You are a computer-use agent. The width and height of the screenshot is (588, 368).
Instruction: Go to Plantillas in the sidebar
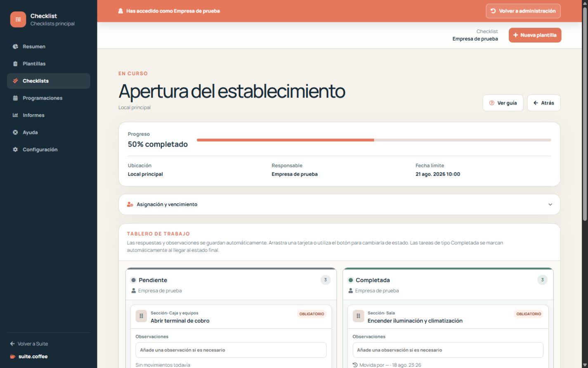tap(49, 64)
